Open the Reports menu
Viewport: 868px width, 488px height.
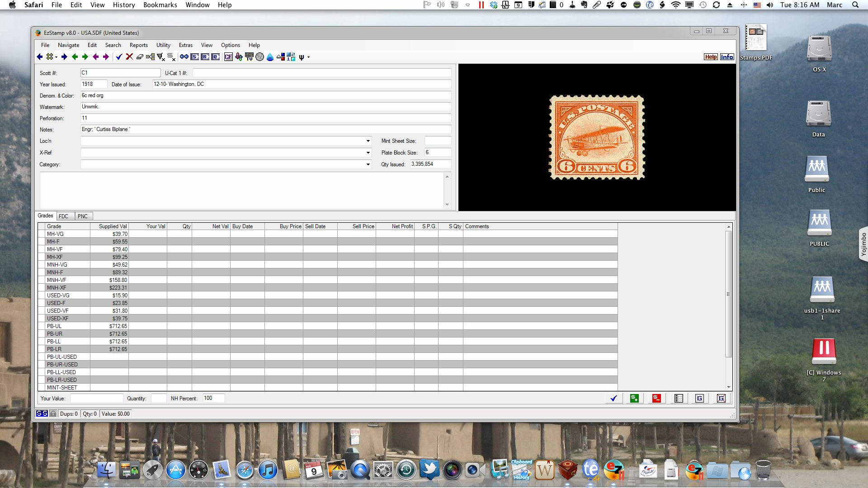coord(138,45)
